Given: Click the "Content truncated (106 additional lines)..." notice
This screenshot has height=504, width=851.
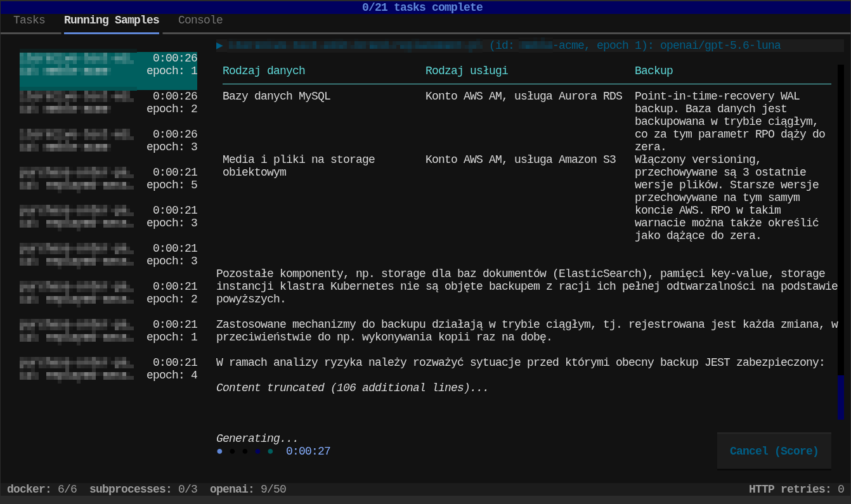Looking at the screenshot, I should pos(353,388).
